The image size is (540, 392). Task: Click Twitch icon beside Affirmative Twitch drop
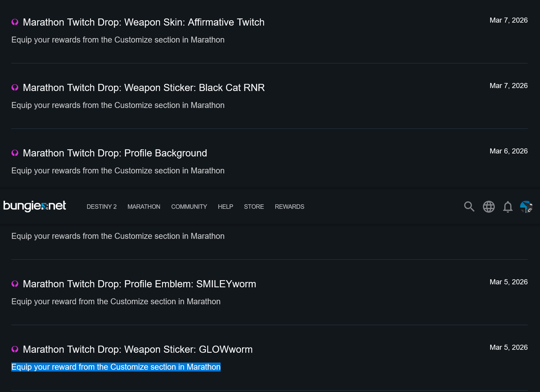[x=15, y=22]
